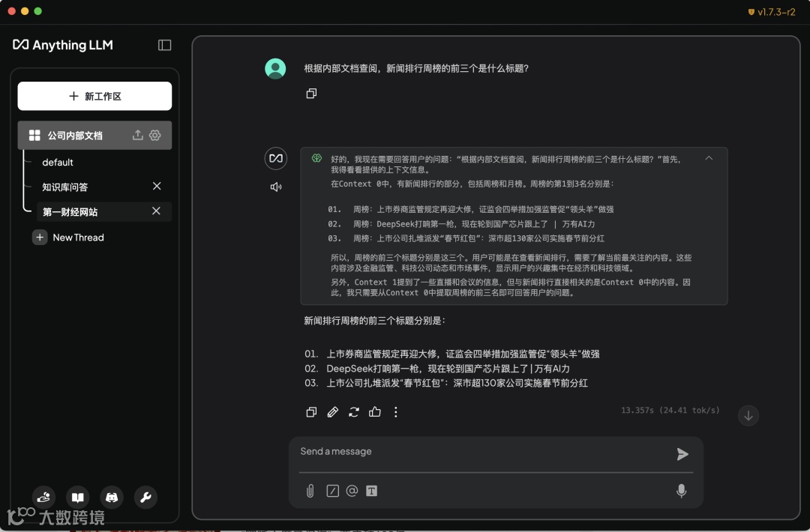Image resolution: width=810 pixels, height=532 pixels.
Task: Click the user question text
Action: pyautogui.click(x=415, y=69)
